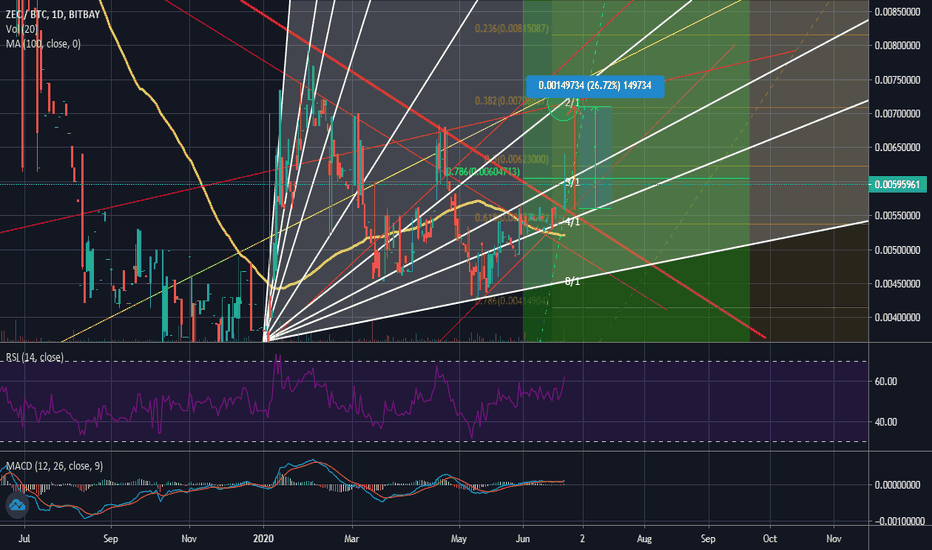Select the Fibonacci 0.236(0.00815087) level label
Image resolution: width=932 pixels, height=550 pixels.
[x=511, y=29]
